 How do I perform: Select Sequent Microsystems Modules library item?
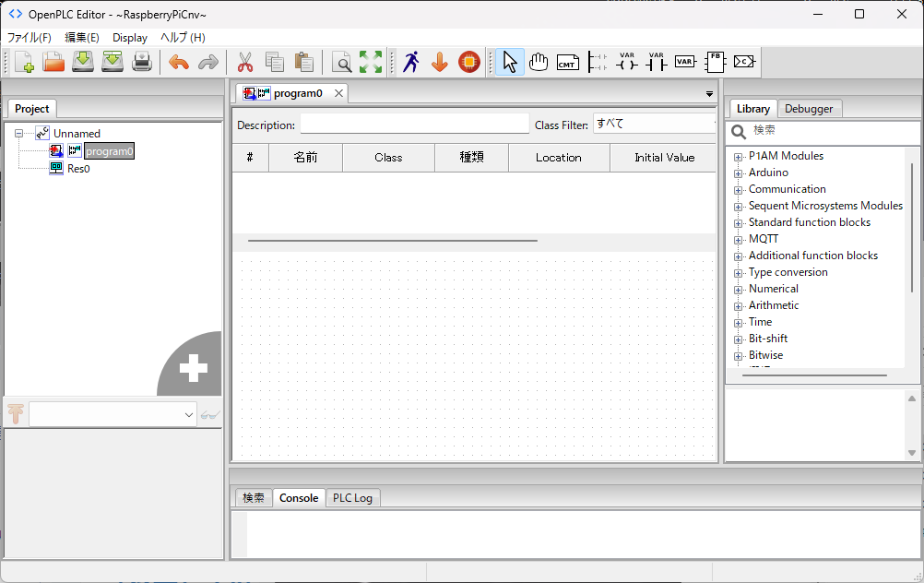click(825, 206)
